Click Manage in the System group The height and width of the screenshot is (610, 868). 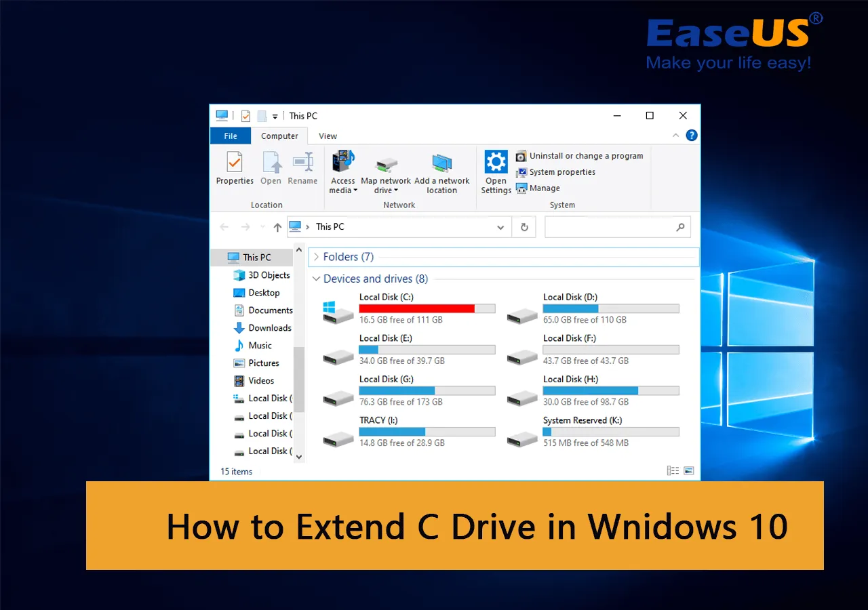[x=538, y=188]
